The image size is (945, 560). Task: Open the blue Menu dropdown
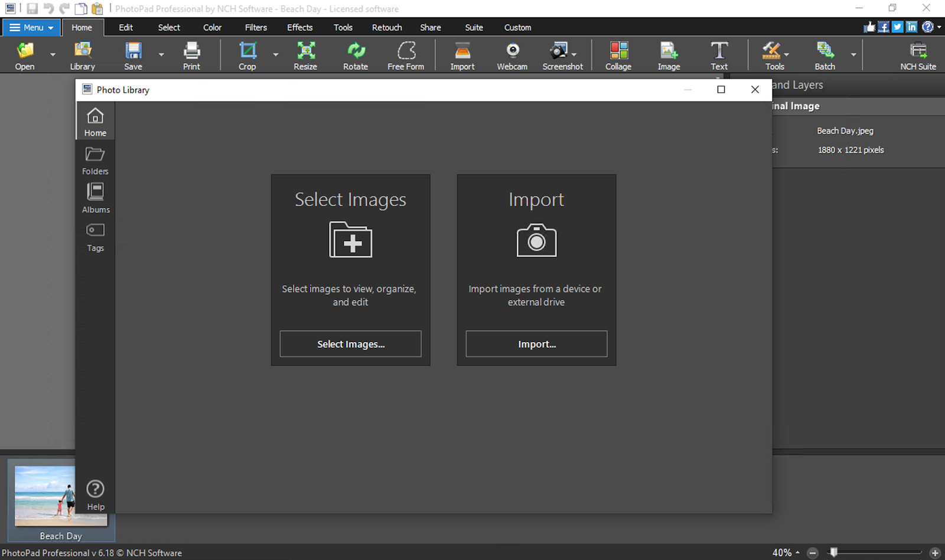click(x=31, y=27)
